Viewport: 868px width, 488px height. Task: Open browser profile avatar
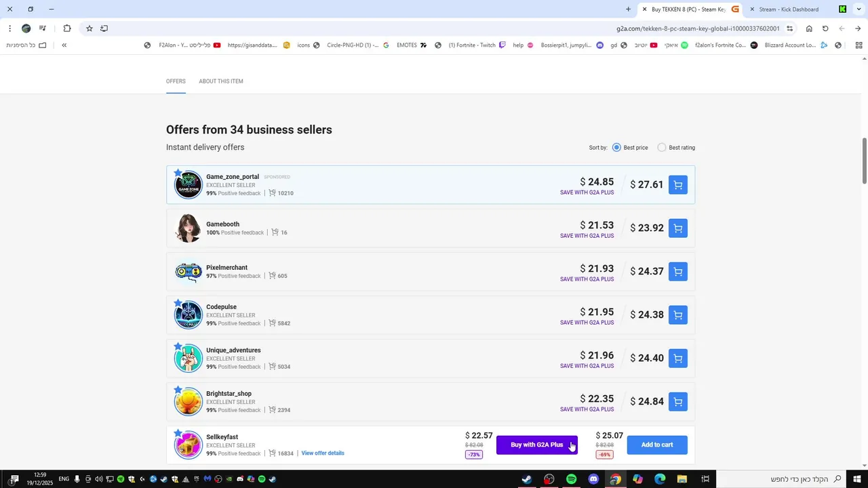point(26,28)
